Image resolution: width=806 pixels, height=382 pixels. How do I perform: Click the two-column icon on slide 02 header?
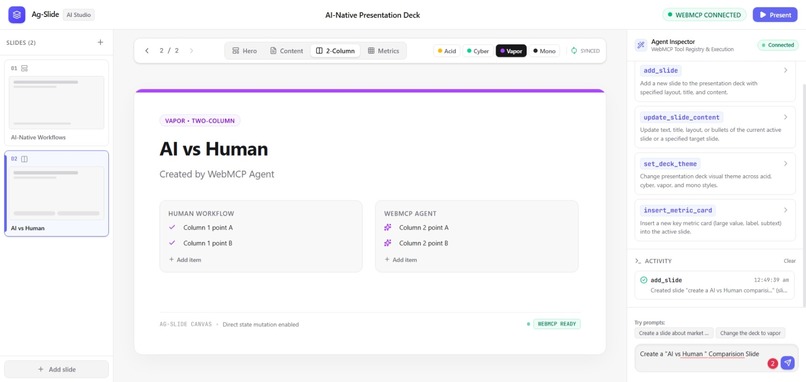point(24,159)
